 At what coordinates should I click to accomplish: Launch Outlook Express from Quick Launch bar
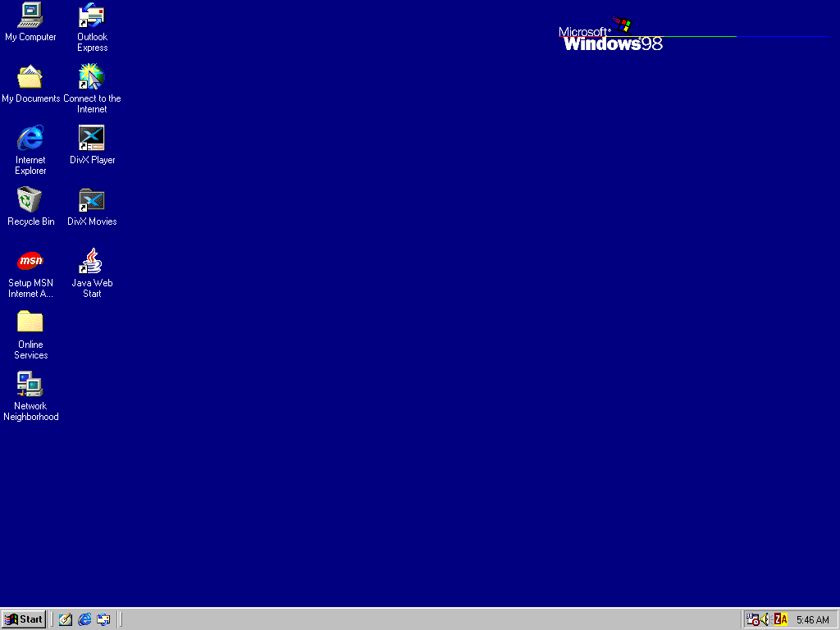pos(103,619)
